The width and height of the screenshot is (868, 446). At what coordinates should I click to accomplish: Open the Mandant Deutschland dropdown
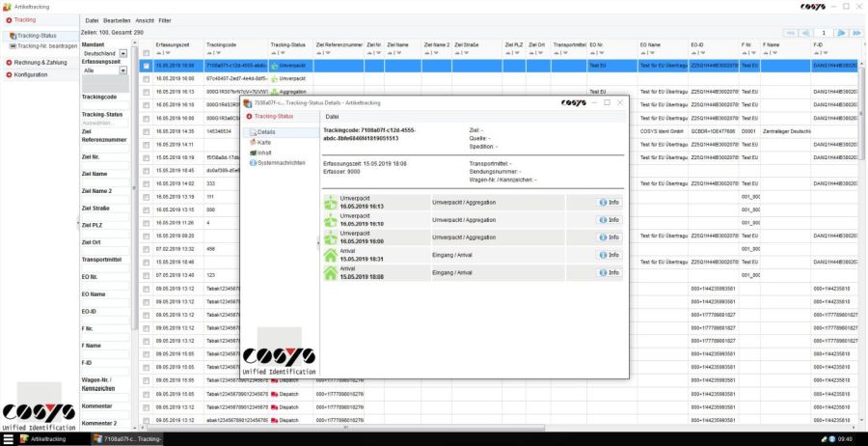click(123, 53)
